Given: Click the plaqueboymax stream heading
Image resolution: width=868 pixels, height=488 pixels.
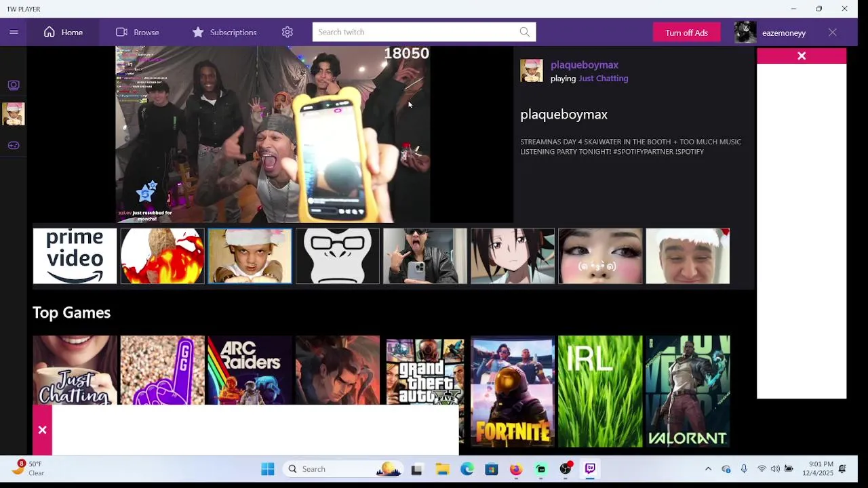Looking at the screenshot, I should 564,115.
